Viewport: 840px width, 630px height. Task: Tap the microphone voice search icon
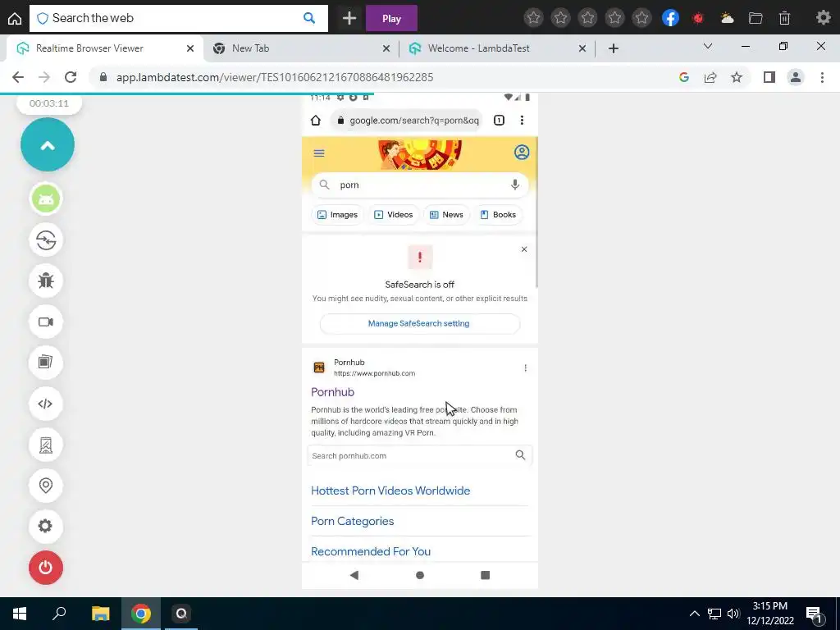click(x=515, y=185)
